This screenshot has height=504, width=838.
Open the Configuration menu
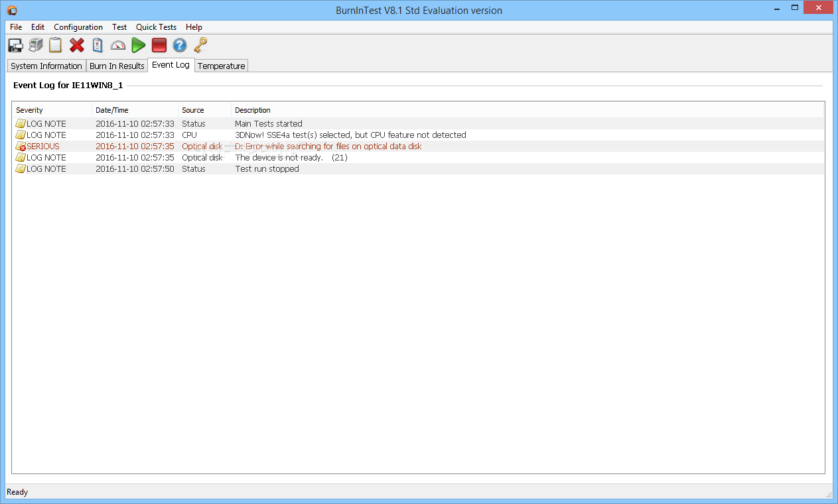78,27
